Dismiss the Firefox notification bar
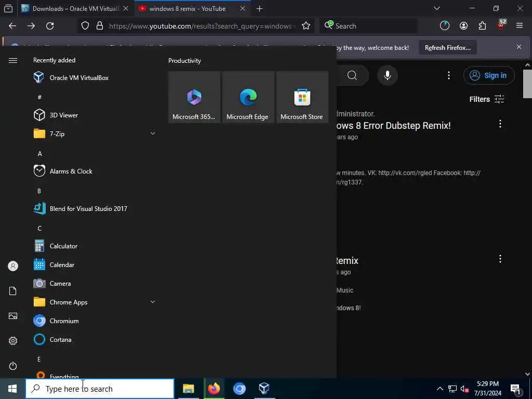This screenshot has width=532, height=399. [519, 47]
